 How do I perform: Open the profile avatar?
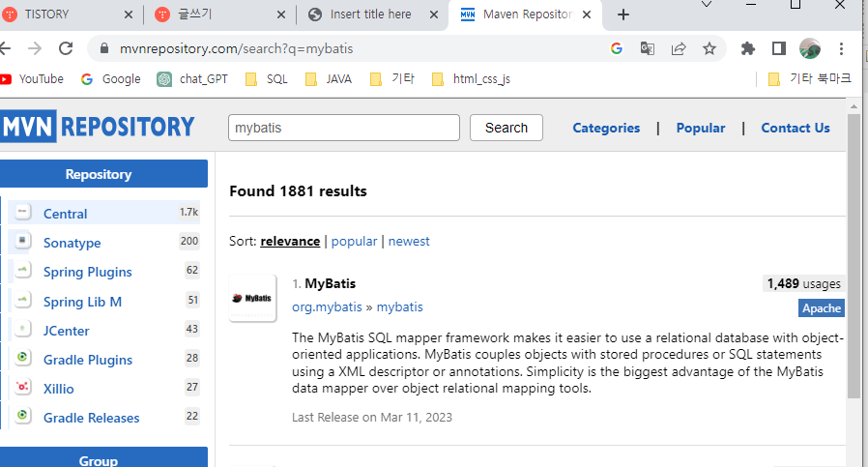pos(810,48)
